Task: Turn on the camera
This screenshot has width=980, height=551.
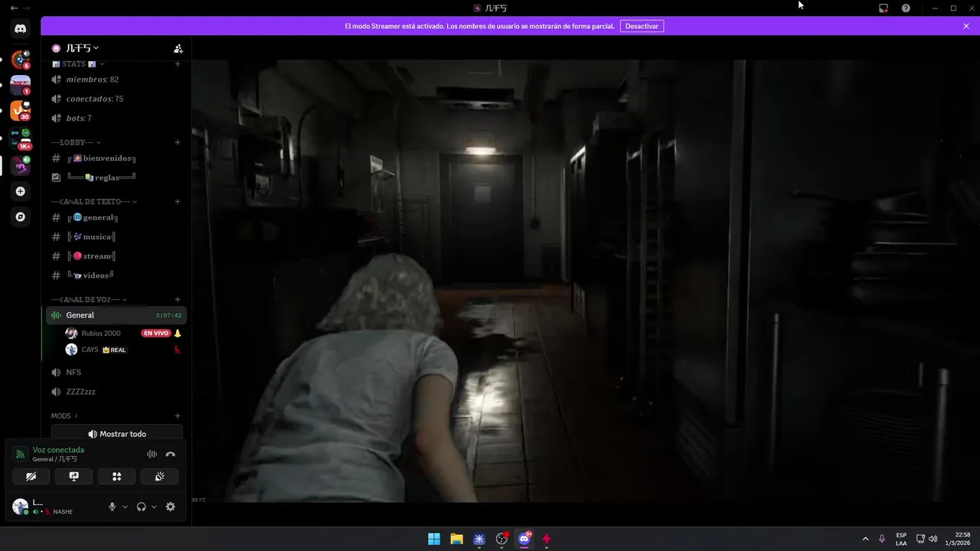Action: click(x=31, y=476)
